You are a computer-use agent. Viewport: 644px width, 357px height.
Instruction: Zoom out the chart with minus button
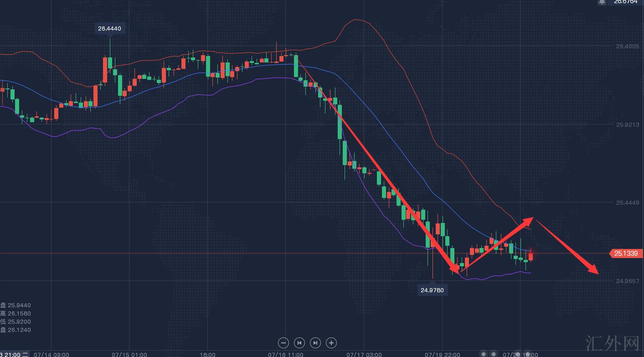(x=283, y=343)
